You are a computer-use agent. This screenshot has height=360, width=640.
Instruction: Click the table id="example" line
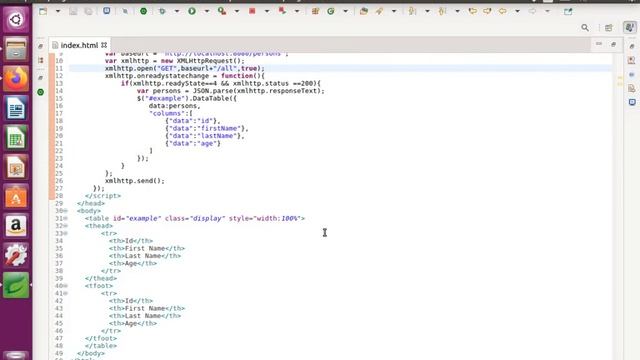(x=195, y=218)
